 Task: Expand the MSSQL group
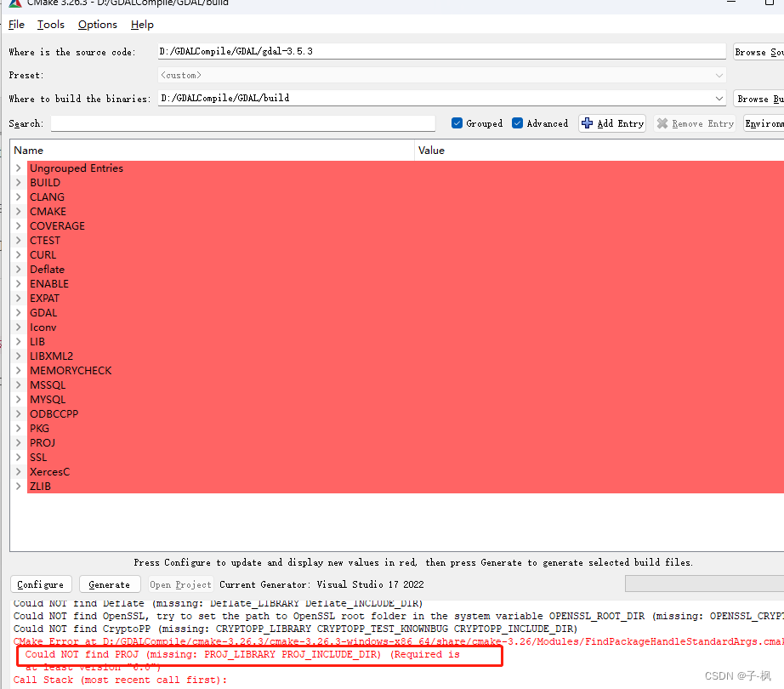[19, 385]
